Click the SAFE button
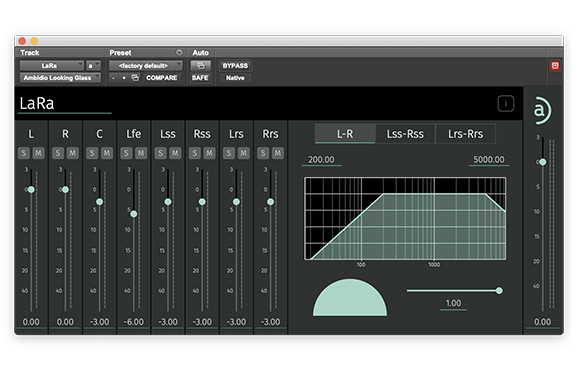580x373 pixels. click(200, 78)
